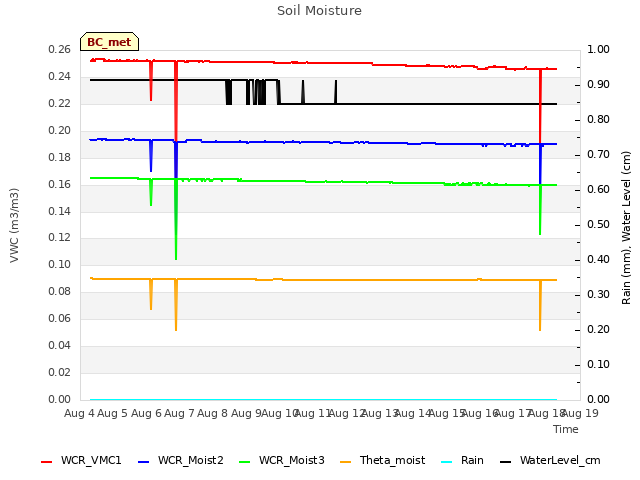
Task: Click the Aug 4 tick label
Action: [x=79, y=413]
